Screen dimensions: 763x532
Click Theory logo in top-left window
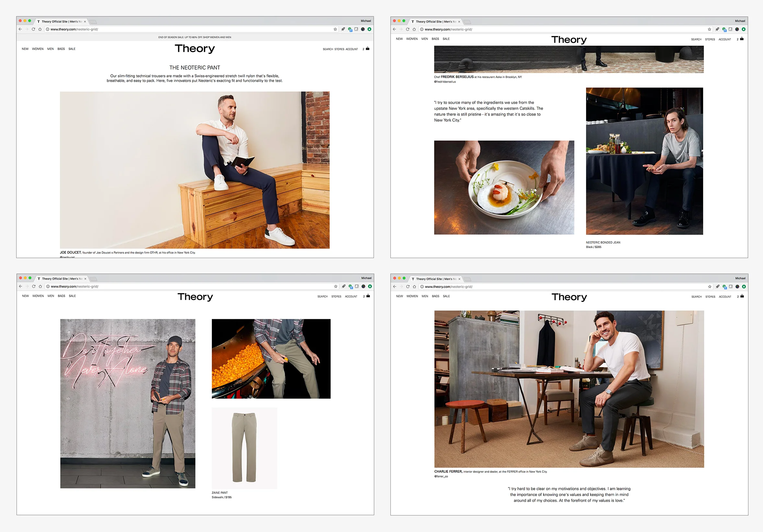tap(195, 49)
